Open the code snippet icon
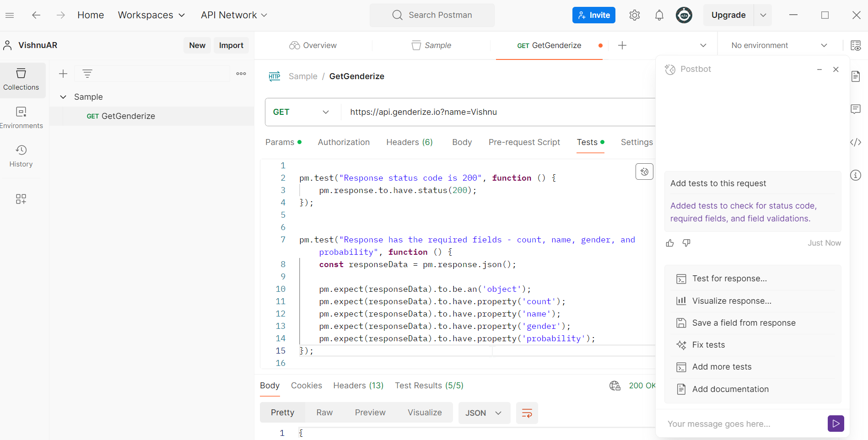 pyautogui.click(x=856, y=142)
